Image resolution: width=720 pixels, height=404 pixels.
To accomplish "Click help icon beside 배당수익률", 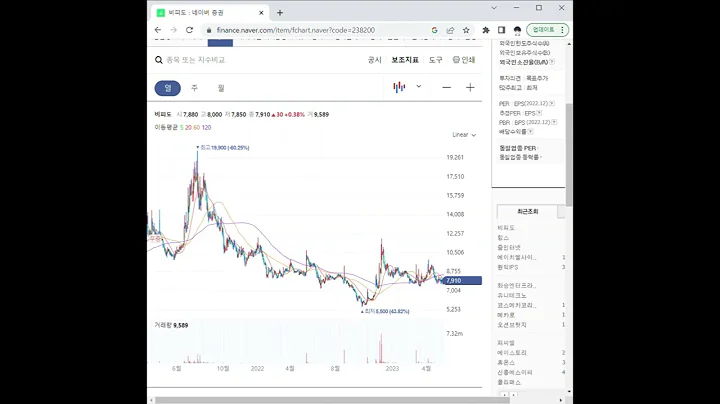I will pyautogui.click(x=530, y=132).
